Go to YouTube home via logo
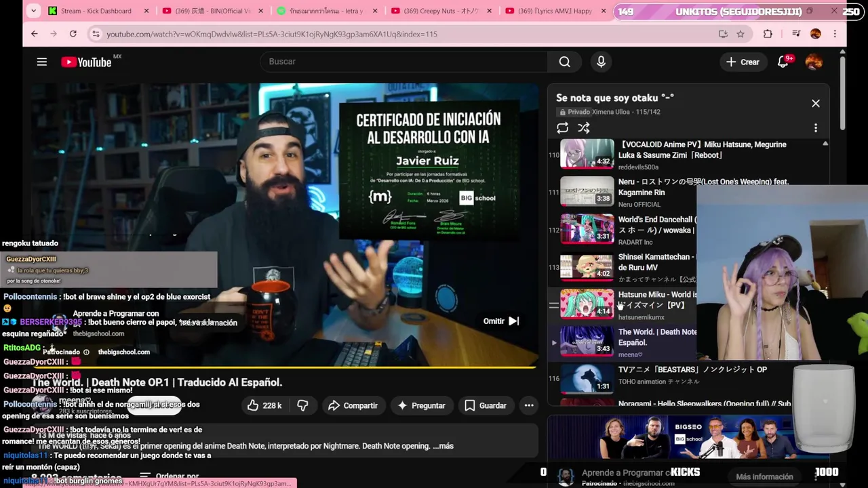868x488 pixels. point(86,62)
